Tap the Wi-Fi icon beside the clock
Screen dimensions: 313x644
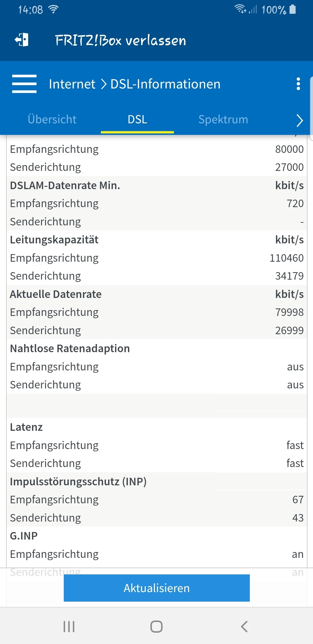[x=53, y=10]
